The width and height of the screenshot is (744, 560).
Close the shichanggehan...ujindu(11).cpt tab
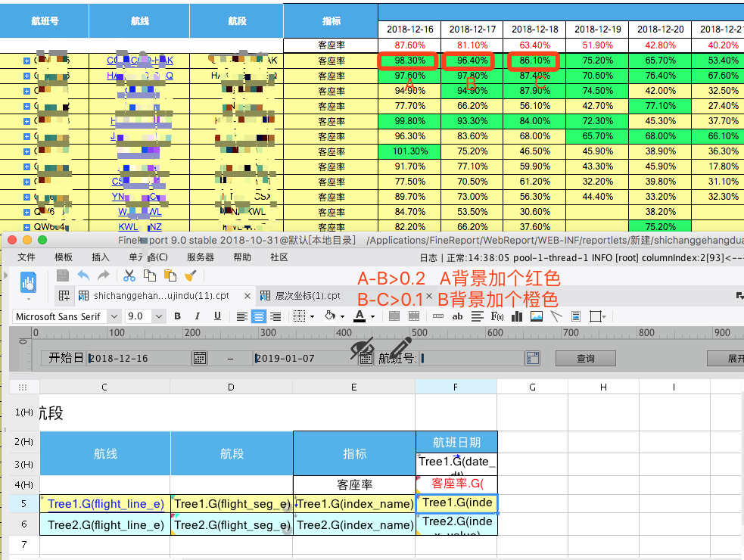click(247, 296)
